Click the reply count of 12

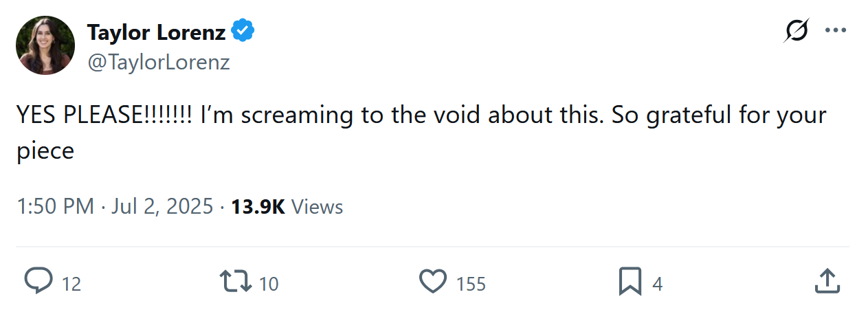[x=71, y=284]
